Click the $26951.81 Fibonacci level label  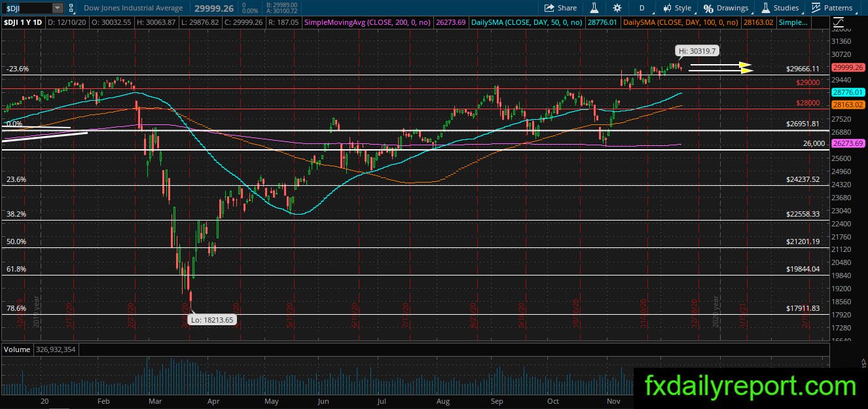(x=803, y=123)
